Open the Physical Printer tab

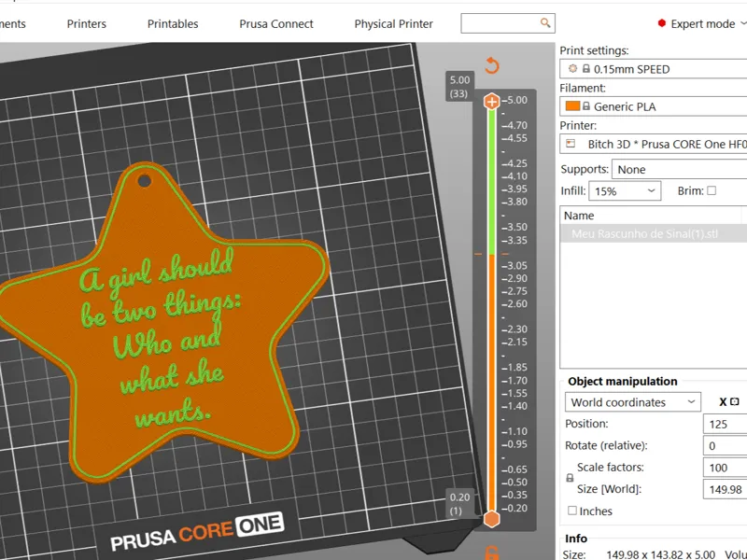pos(393,24)
